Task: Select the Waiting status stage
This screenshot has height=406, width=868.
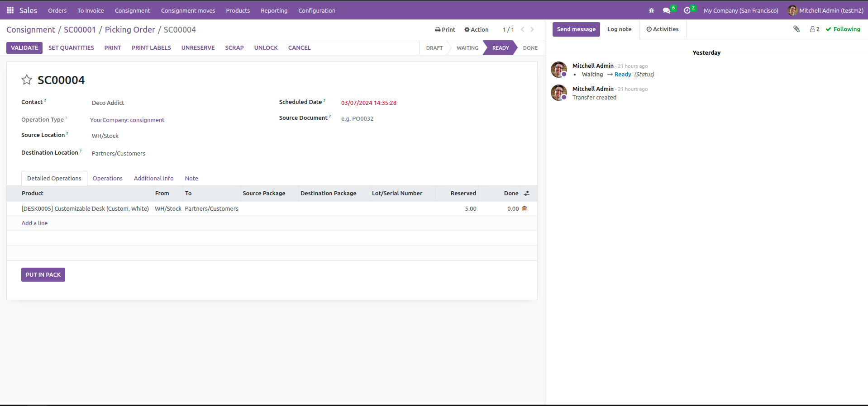Action: tap(467, 48)
